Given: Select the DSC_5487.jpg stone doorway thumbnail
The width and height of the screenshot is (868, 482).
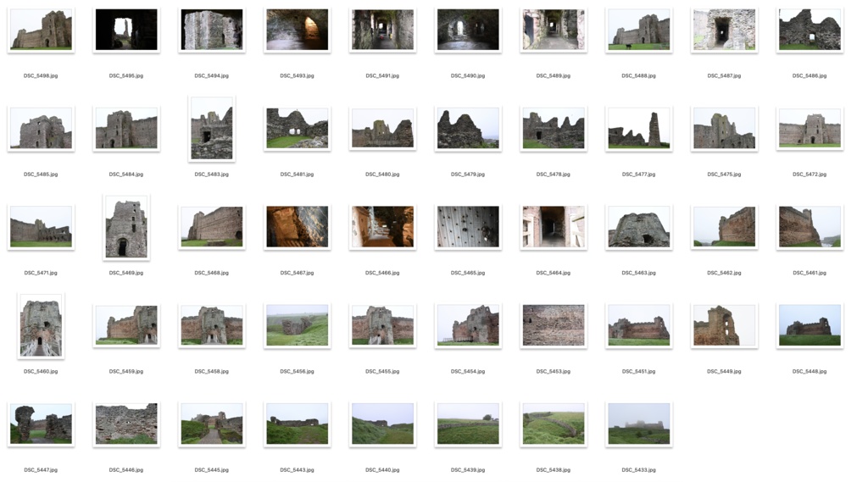Looking at the screenshot, I should click(x=724, y=30).
